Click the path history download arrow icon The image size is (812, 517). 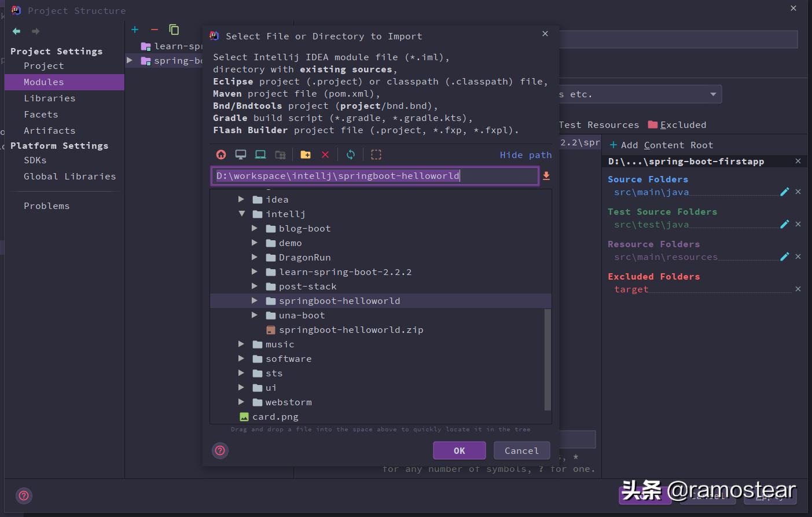(546, 176)
